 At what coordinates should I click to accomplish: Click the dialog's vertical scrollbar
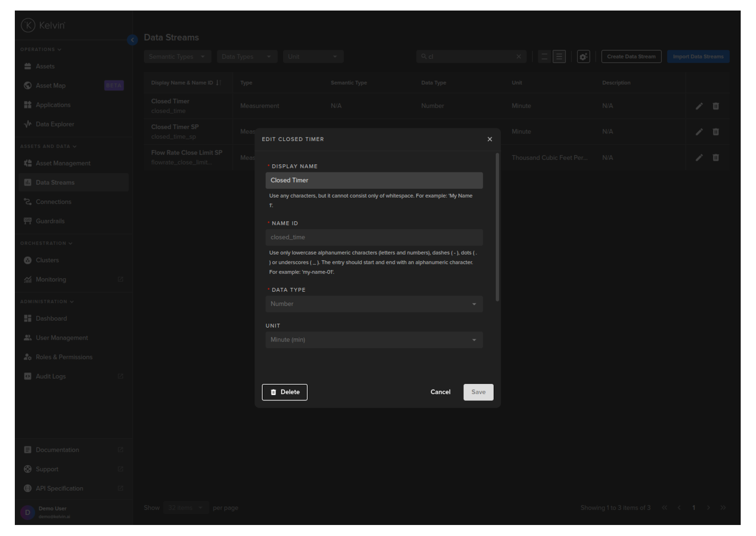click(498, 227)
